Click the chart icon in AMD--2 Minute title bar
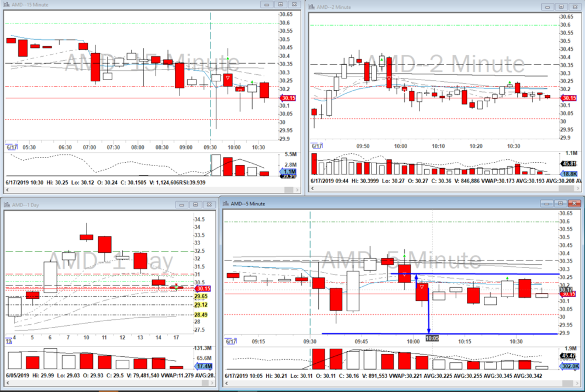 pos(313,6)
